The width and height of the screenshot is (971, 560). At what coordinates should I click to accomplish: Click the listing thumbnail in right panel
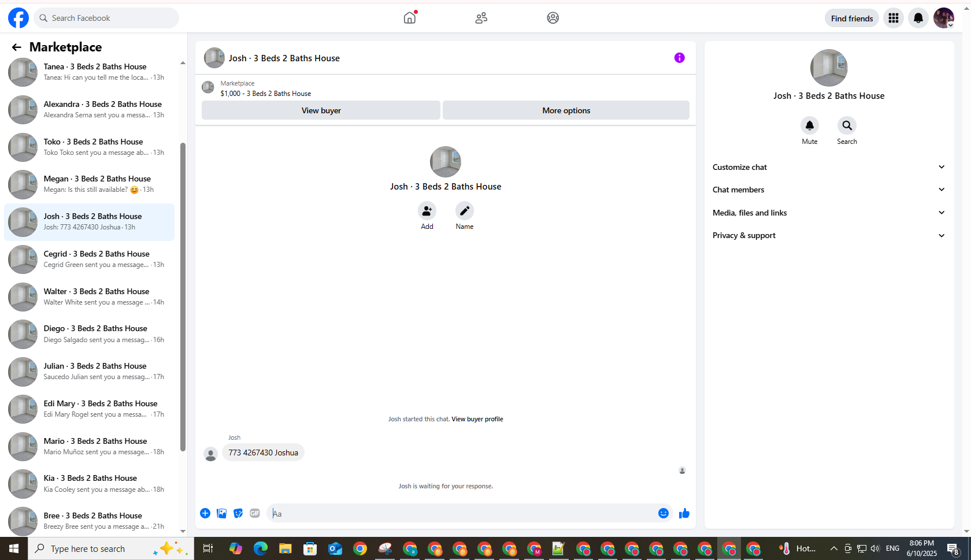829,68
